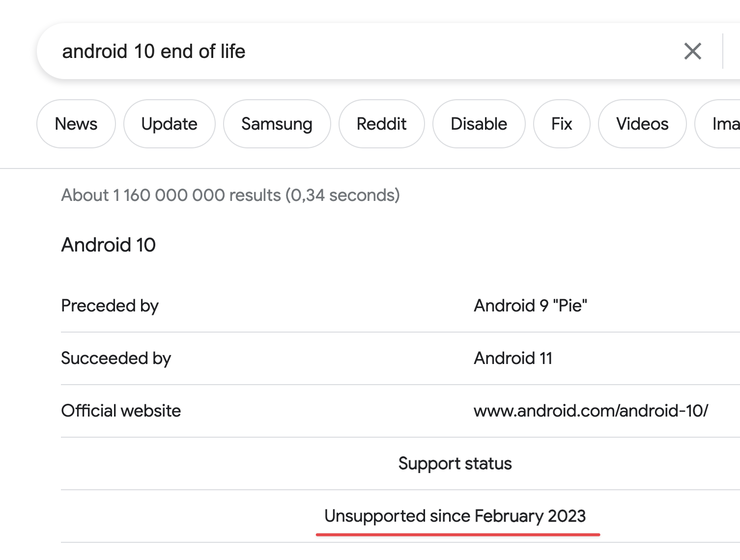740x560 pixels.
Task: Open the Samsung search filter
Action: pyautogui.click(x=277, y=124)
